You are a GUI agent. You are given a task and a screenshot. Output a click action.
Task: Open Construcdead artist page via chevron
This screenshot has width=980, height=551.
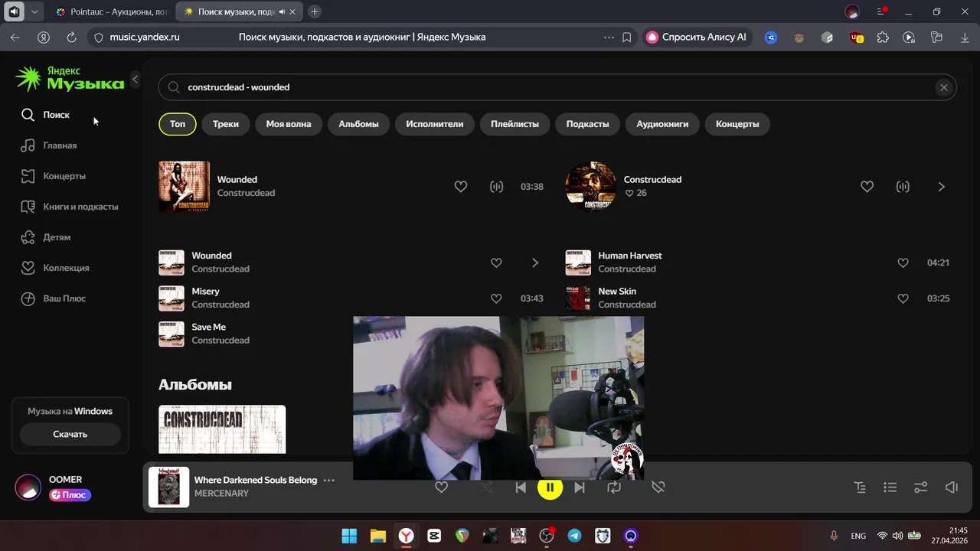tap(942, 187)
